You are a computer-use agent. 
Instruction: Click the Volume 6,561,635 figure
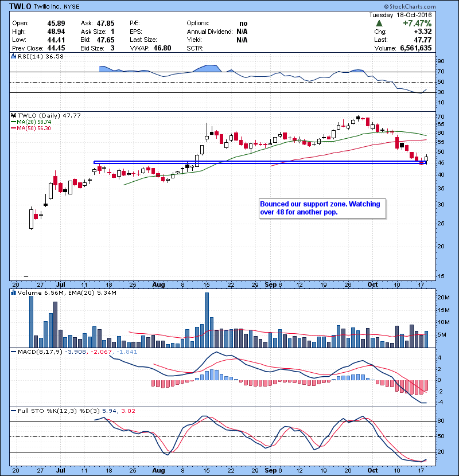click(416, 48)
